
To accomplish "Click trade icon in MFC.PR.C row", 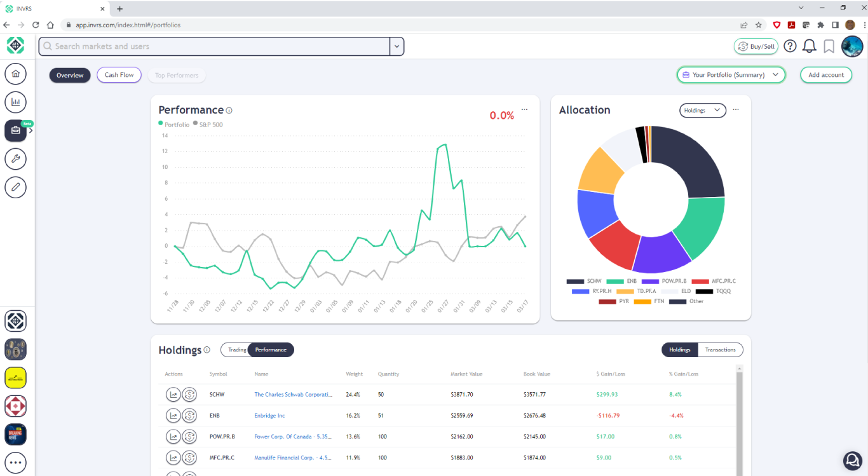I will 189,458.
